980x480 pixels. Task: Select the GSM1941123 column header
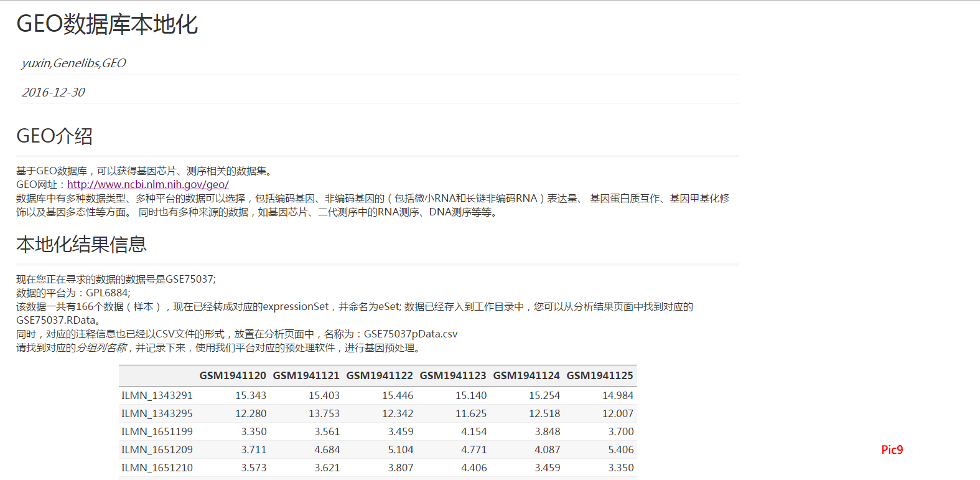452,375
